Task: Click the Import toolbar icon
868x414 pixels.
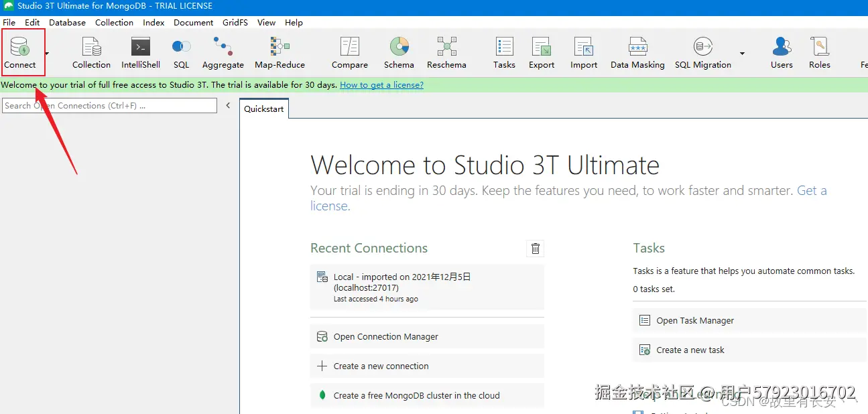Action: [x=584, y=52]
